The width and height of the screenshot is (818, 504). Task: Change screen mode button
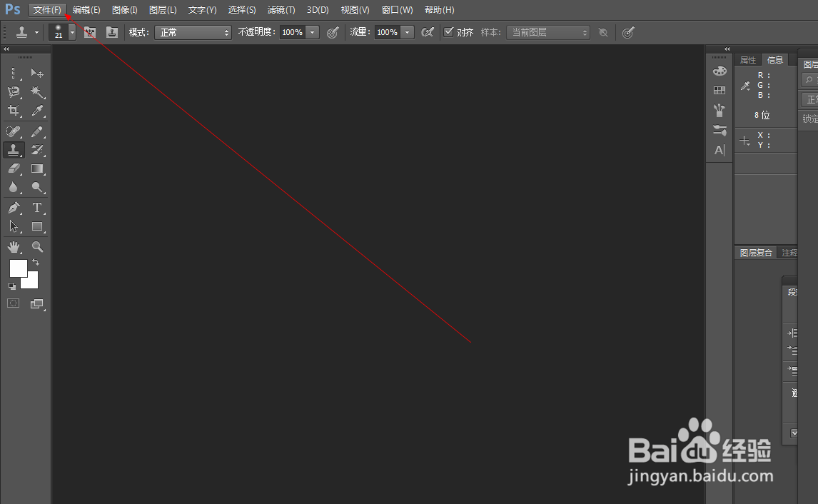tap(36, 303)
